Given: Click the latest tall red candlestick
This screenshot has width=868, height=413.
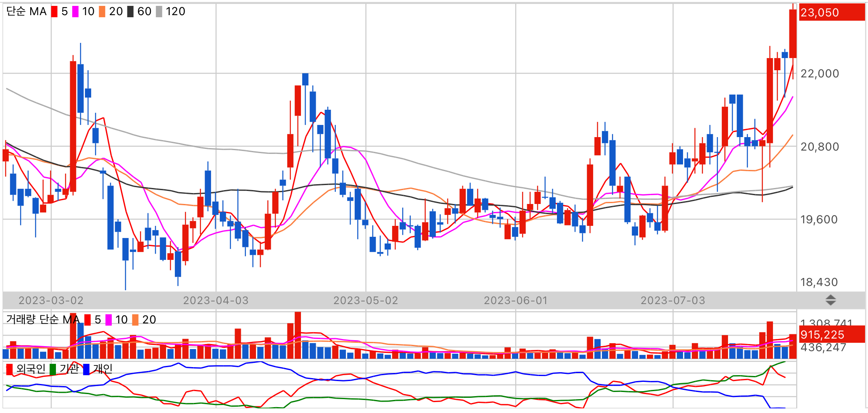Looking at the screenshot, I should pos(793,34).
